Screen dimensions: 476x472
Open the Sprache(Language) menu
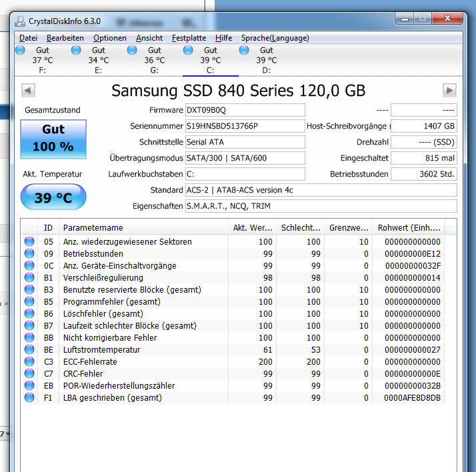(x=275, y=38)
